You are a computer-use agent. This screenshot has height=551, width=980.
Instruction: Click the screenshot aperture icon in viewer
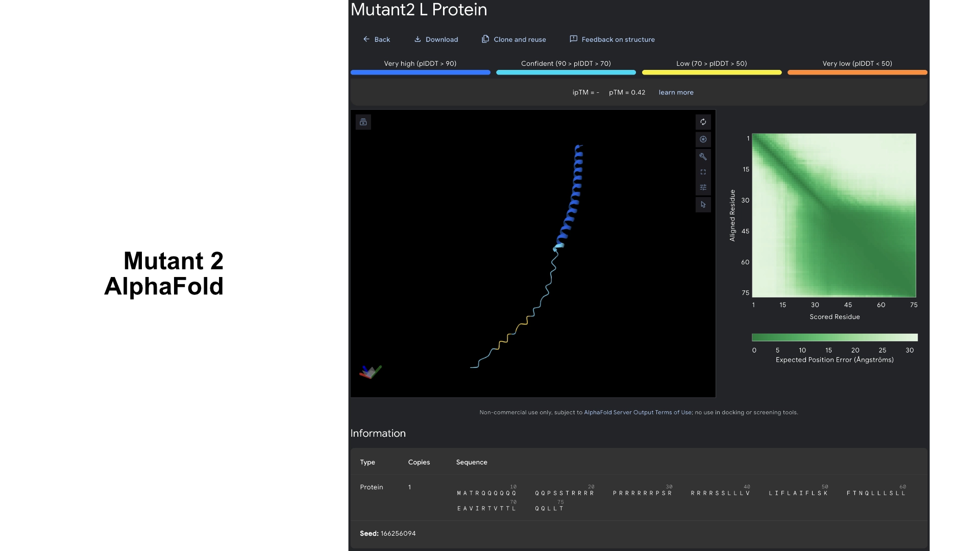703,139
